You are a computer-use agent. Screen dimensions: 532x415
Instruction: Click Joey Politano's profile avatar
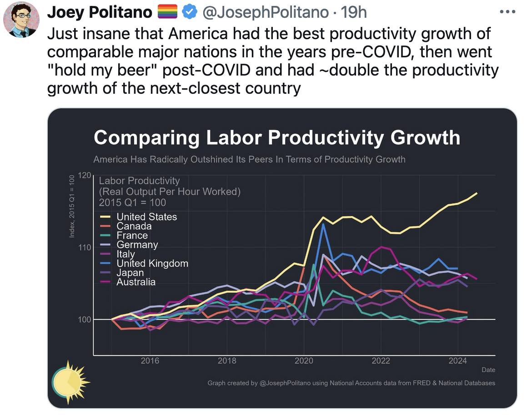21,20
